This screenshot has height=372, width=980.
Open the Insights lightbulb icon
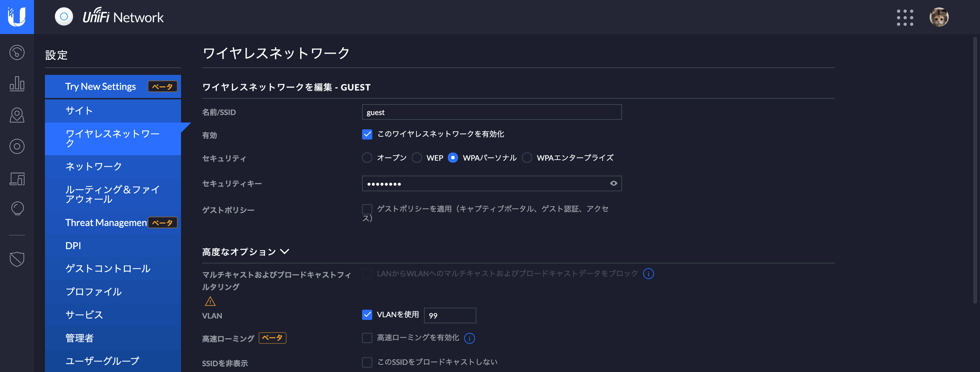tap(17, 208)
